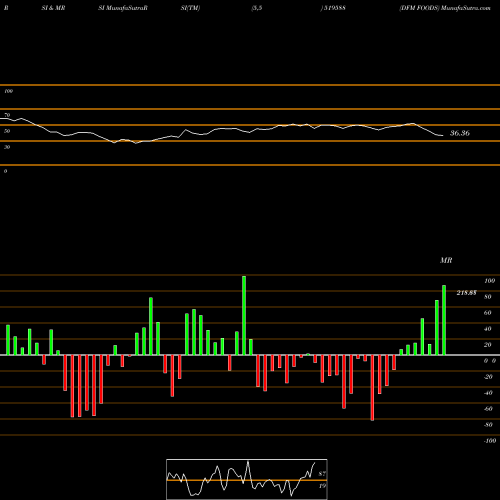Click the RSI axis label 0
The image size is (500, 500).
(5, 171)
